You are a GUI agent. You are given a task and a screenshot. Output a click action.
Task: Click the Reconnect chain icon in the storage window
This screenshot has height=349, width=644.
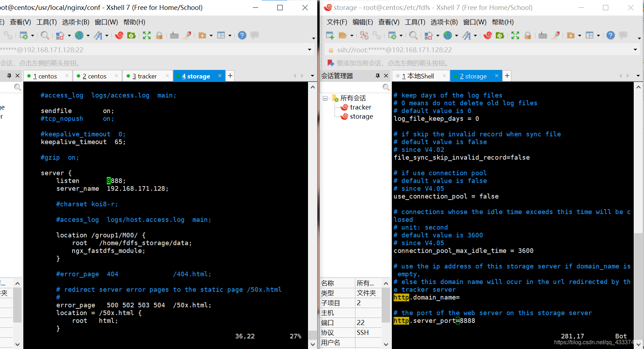pyautogui.click(x=377, y=35)
